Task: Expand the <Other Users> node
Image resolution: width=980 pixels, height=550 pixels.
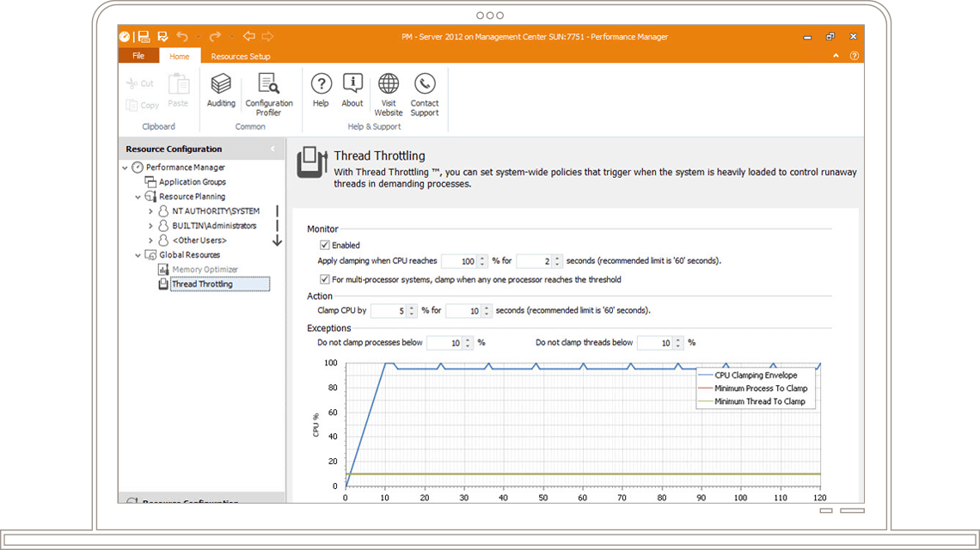Action: 150,241
